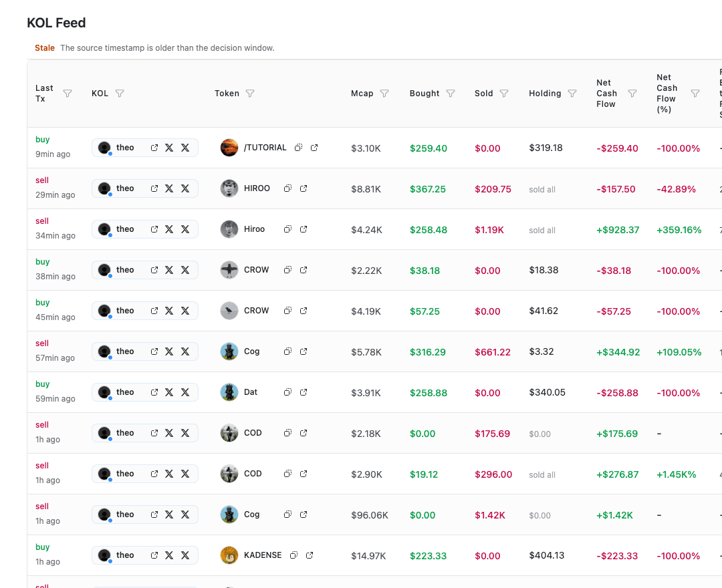Open the Sold column filter
This screenshot has height=588, width=722.
point(504,94)
